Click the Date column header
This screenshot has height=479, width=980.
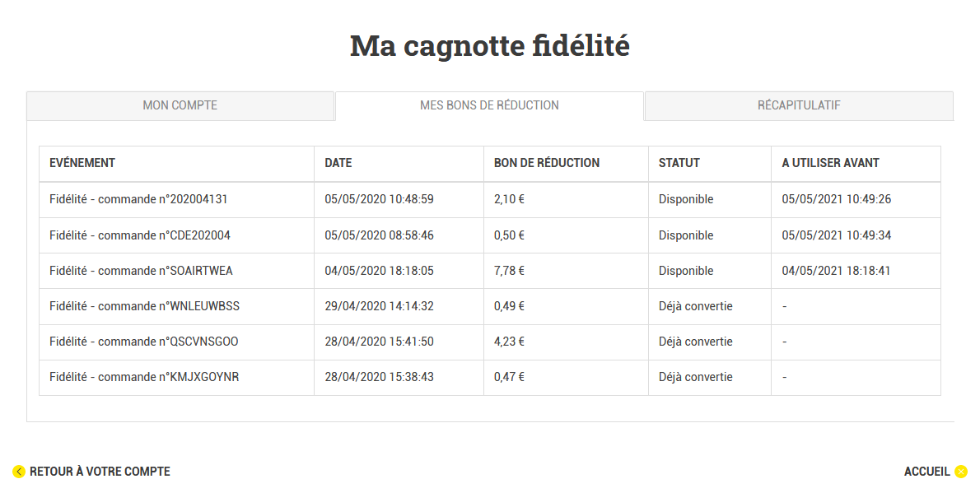click(338, 163)
